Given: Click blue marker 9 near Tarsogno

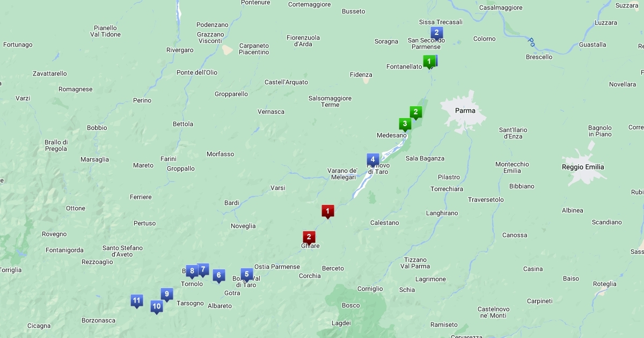Looking at the screenshot, I should tap(166, 294).
